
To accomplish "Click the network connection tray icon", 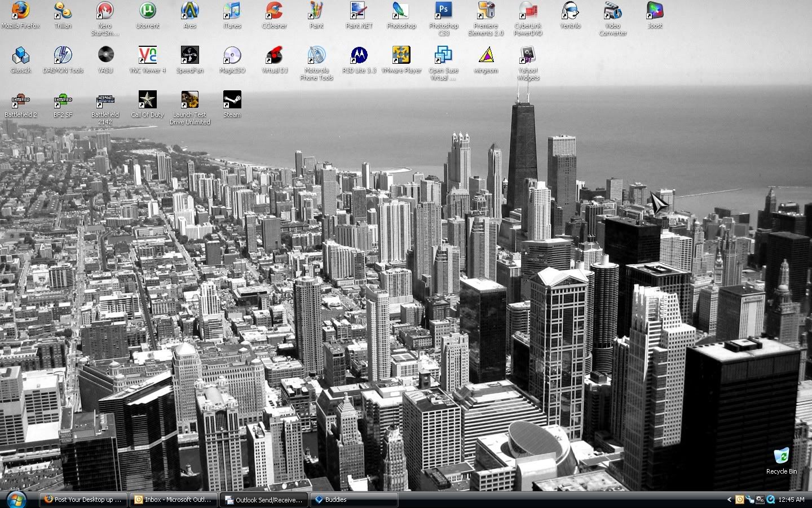I will pos(749,500).
